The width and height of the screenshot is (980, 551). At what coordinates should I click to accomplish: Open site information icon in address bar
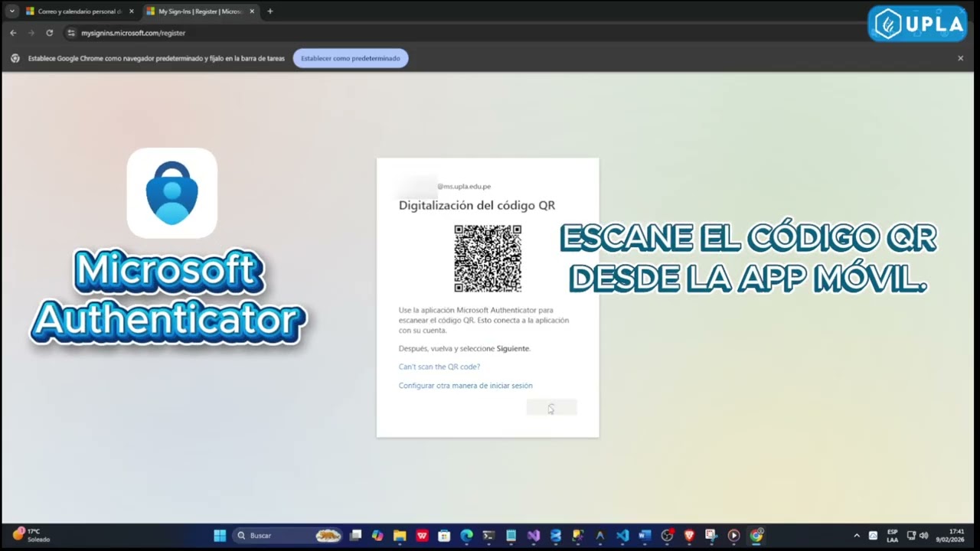(71, 33)
